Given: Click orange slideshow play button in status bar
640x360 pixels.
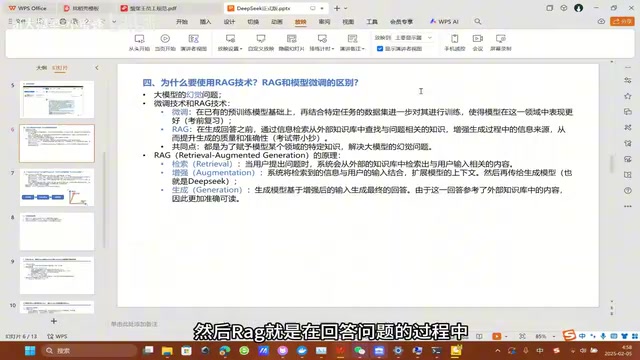Looking at the screenshot, I should pyautogui.click(x=496, y=336).
